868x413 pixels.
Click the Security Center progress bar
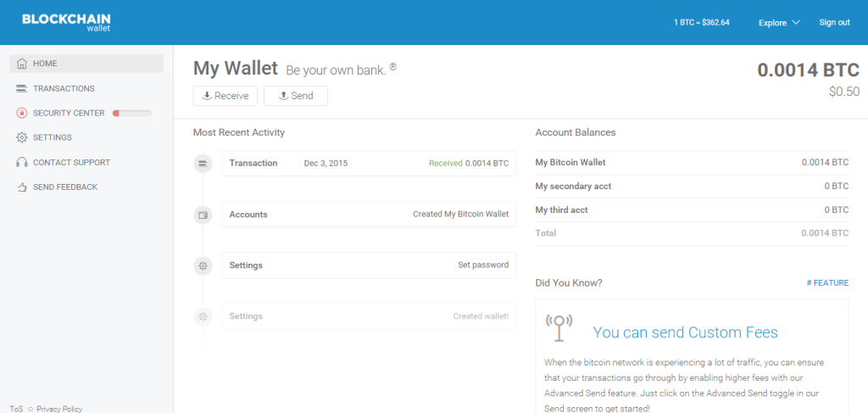(131, 113)
